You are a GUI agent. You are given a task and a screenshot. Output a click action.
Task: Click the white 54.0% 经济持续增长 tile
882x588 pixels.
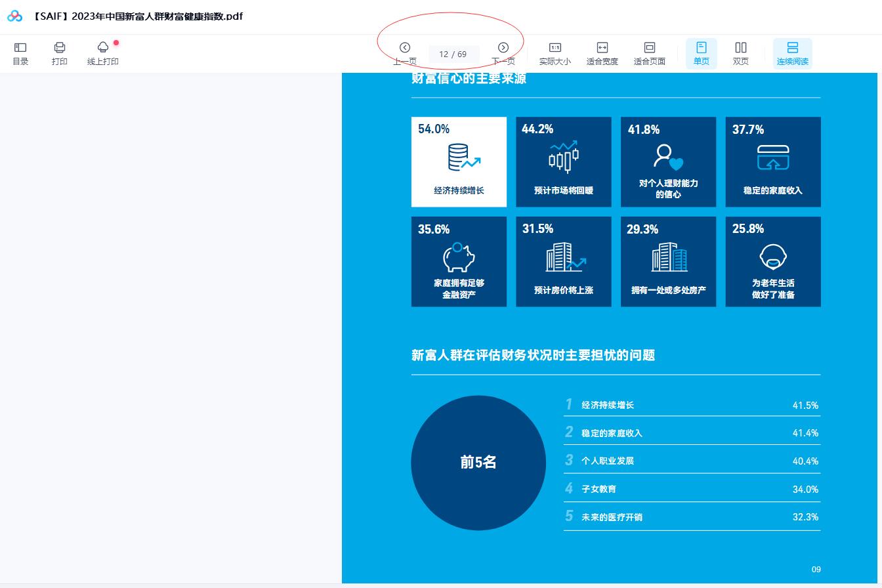point(459,162)
